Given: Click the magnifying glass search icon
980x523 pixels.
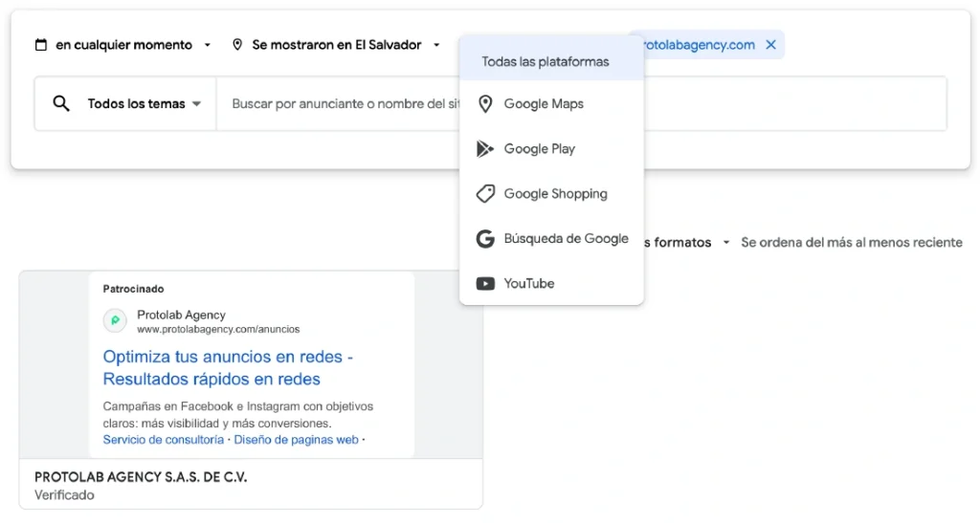Looking at the screenshot, I should (x=61, y=103).
